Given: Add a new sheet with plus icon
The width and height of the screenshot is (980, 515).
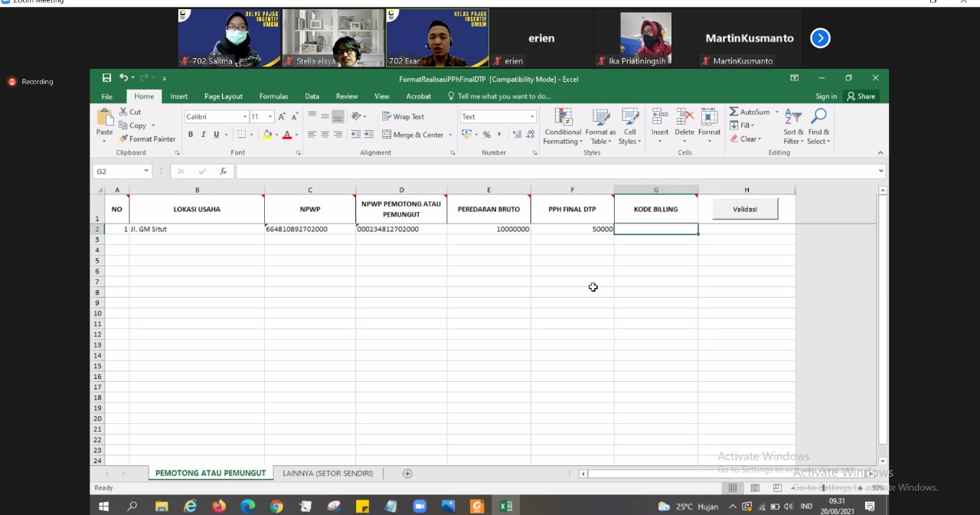Looking at the screenshot, I should (x=407, y=474).
